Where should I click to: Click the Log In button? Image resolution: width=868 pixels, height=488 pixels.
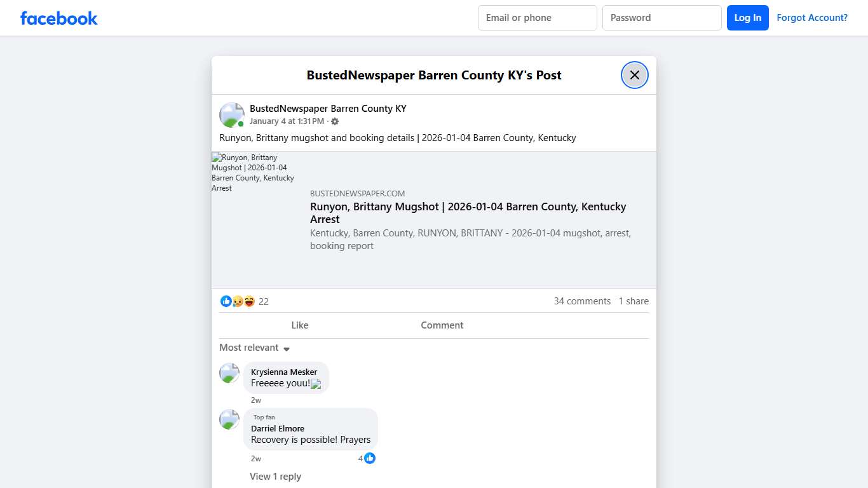tap(747, 18)
